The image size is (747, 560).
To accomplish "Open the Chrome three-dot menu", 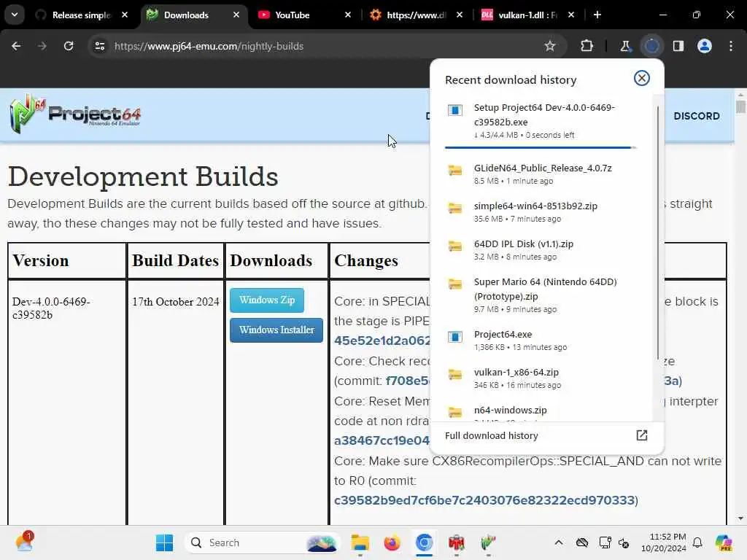I will 731,46.
